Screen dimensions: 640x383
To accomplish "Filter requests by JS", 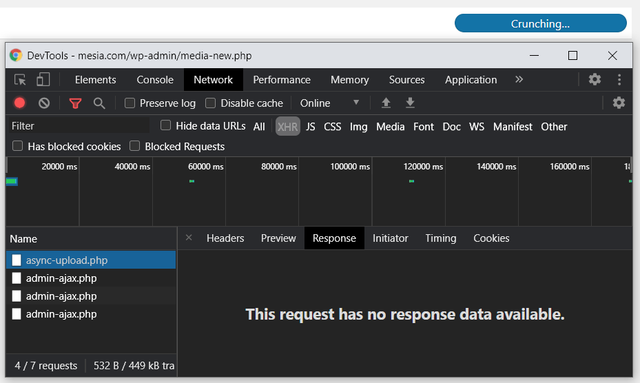I will tap(311, 127).
